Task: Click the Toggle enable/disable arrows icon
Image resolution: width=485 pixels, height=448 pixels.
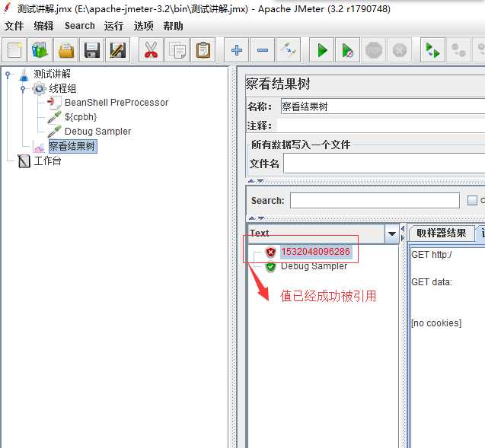Action: point(289,50)
